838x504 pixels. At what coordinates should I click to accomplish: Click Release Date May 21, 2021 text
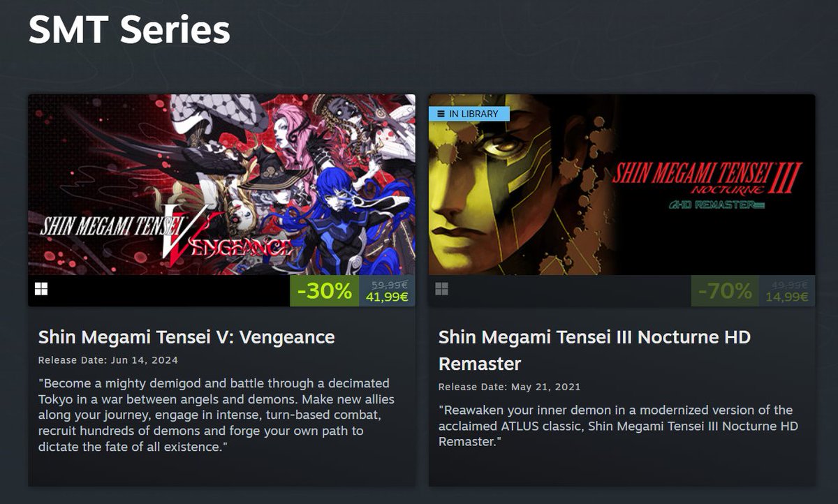509,387
